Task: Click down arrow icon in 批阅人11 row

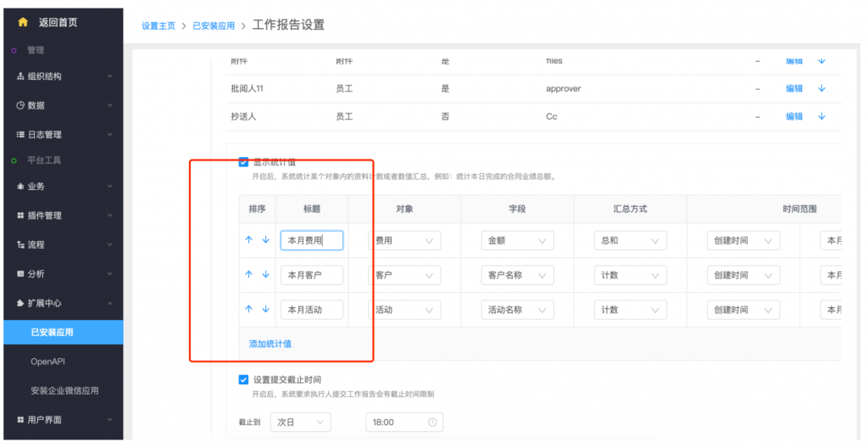Action: (821, 88)
